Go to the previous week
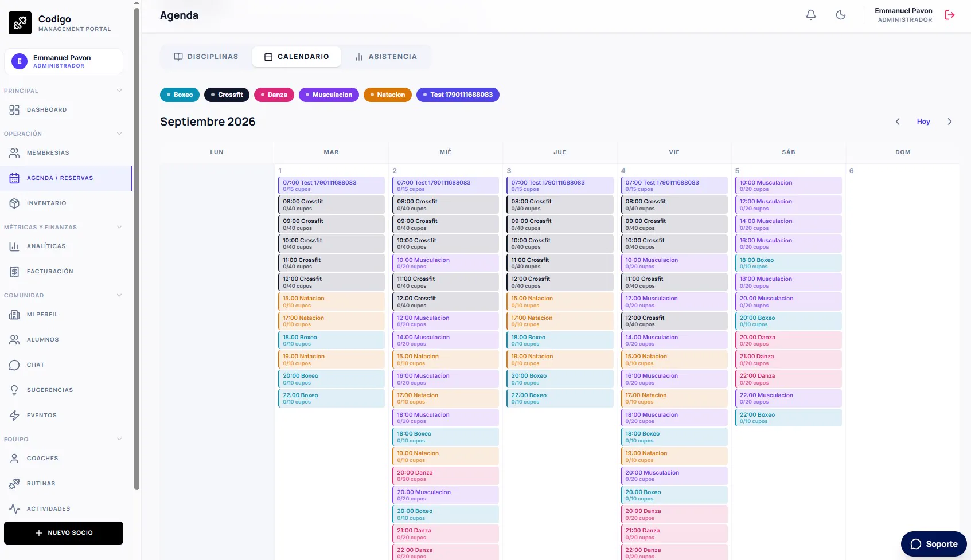 898,122
